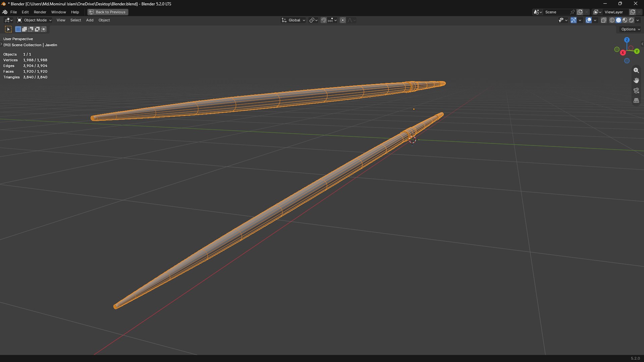The image size is (644, 362).
Task: Open the Object Mode dropdown
Action: pyautogui.click(x=34, y=20)
